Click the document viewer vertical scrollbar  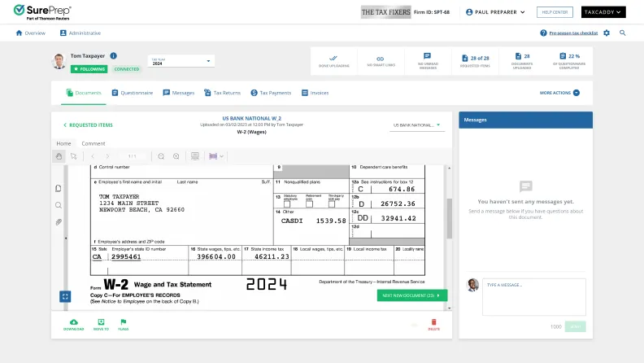(x=449, y=220)
